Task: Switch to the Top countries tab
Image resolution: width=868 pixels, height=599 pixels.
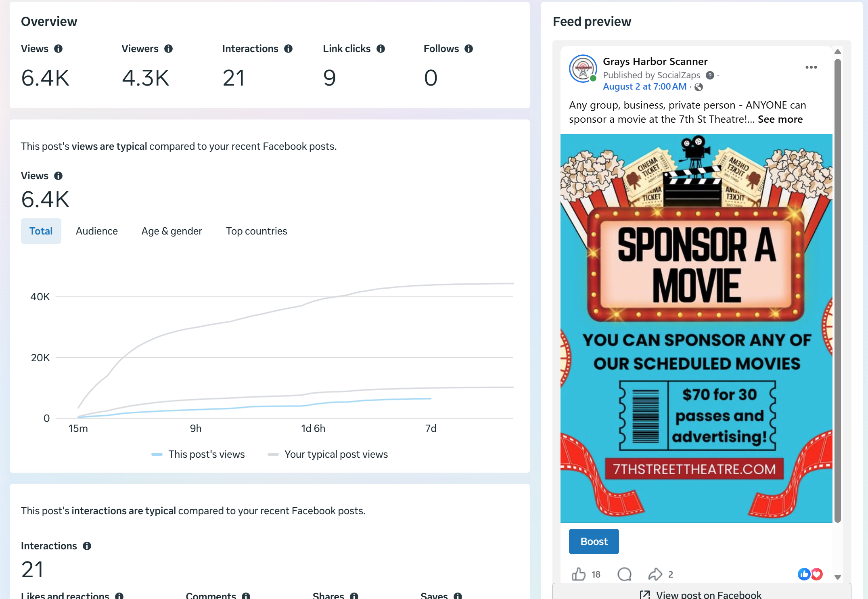Action: [257, 231]
